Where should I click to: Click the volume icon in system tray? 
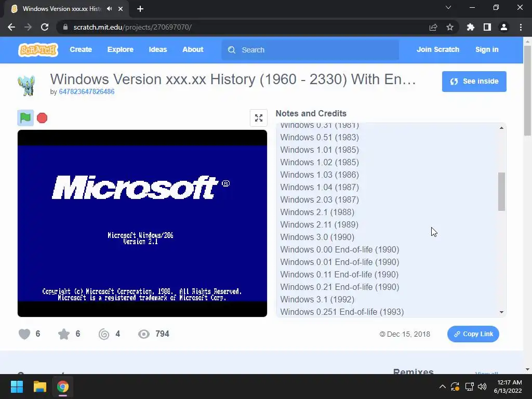482,387
